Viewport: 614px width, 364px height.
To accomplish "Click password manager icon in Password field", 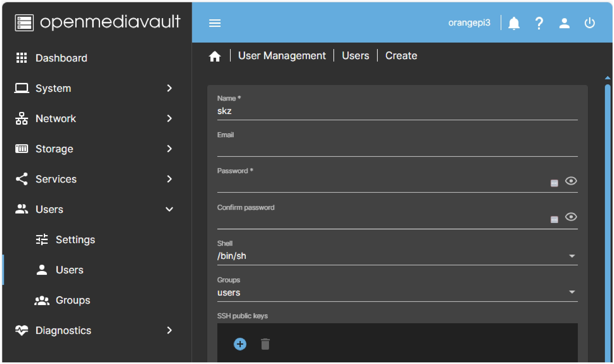I will [x=554, y=183].
